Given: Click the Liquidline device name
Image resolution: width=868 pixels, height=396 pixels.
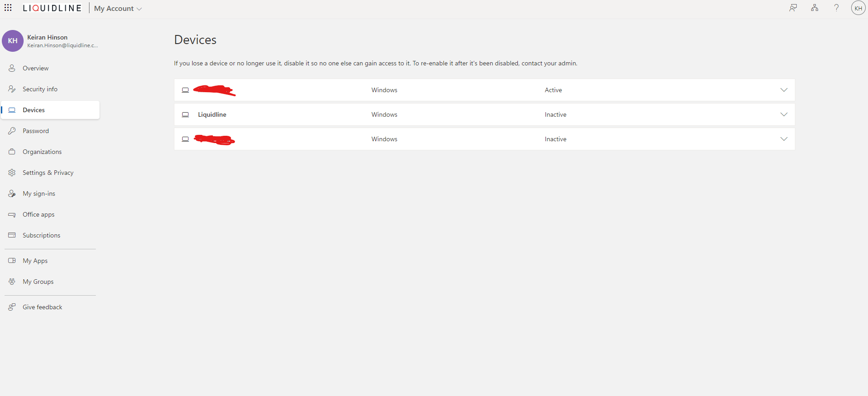Looking at the screenshot, I should (x=212, y=114).
